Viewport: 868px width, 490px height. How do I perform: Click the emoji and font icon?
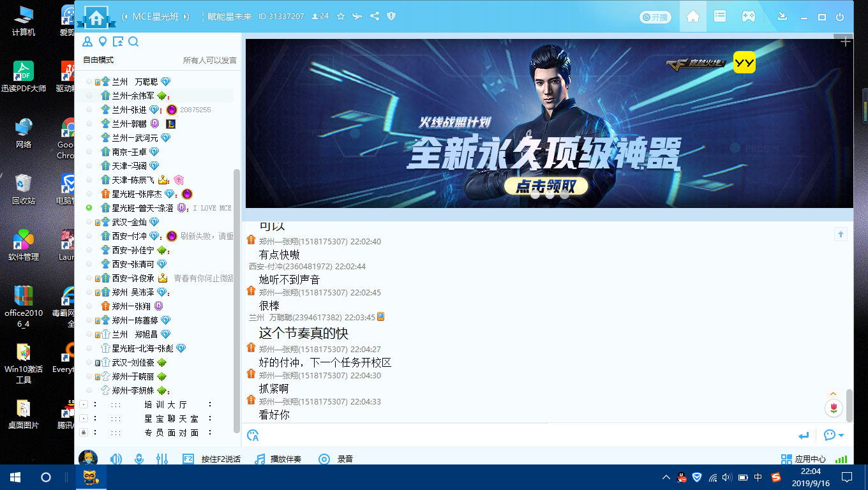point(253,435)
